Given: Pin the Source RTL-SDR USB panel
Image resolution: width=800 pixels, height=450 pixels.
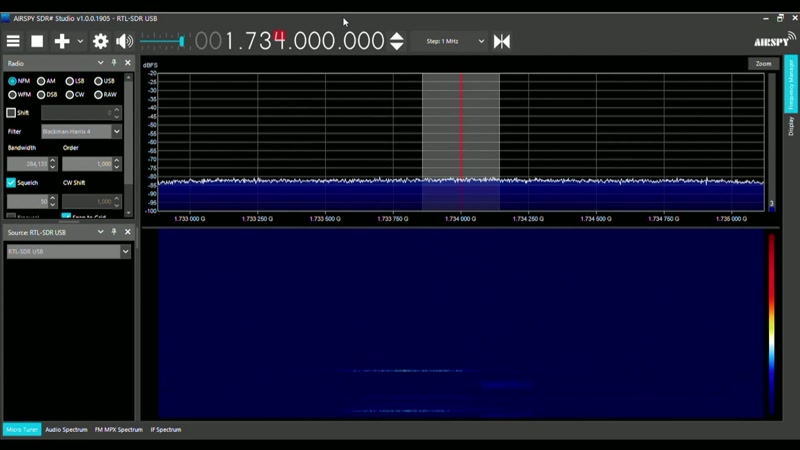Looking at the screenshot, I should 114,232.
